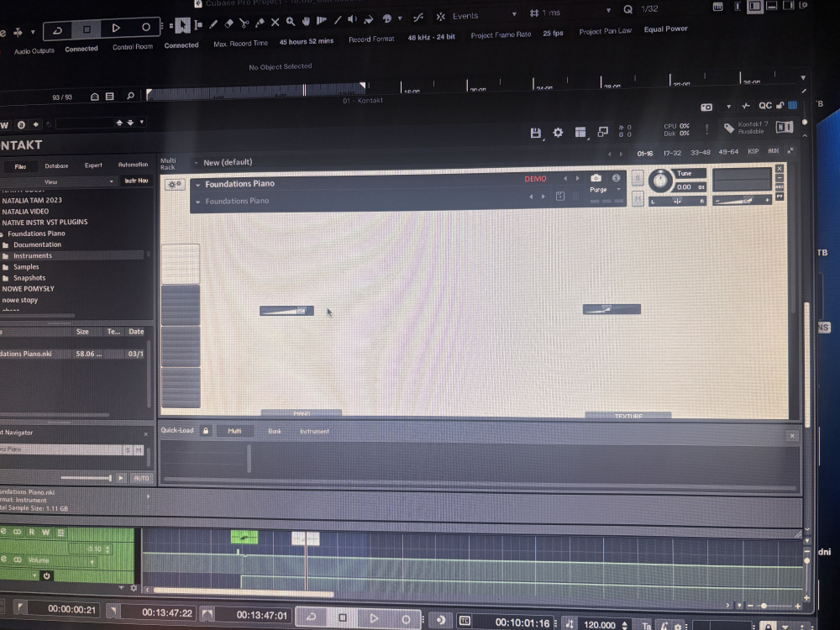Switch to the Expert tab
The image size is (840, 630).
coord(93,165)
